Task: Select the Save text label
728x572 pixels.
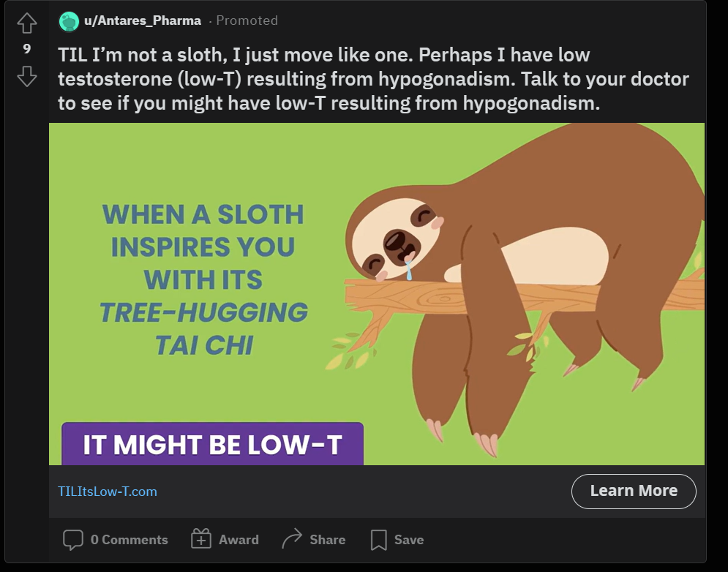Action: pos(409,540)
